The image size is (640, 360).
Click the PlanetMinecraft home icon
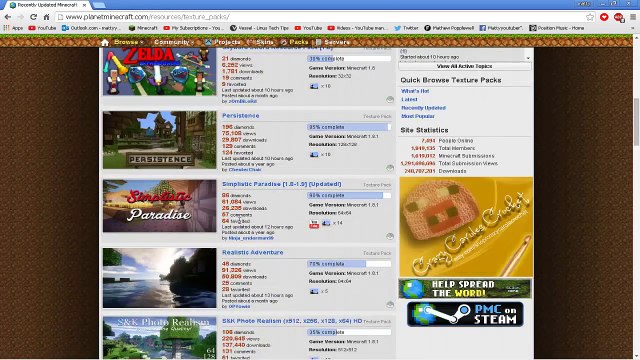[105, 42]
